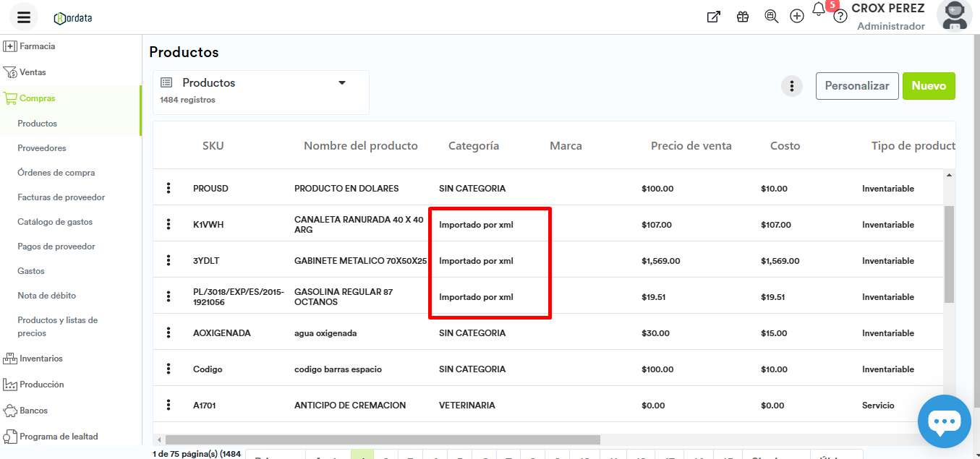Expand the Inventarios sidebar section
980x459 pixels.
click(41, 359)
